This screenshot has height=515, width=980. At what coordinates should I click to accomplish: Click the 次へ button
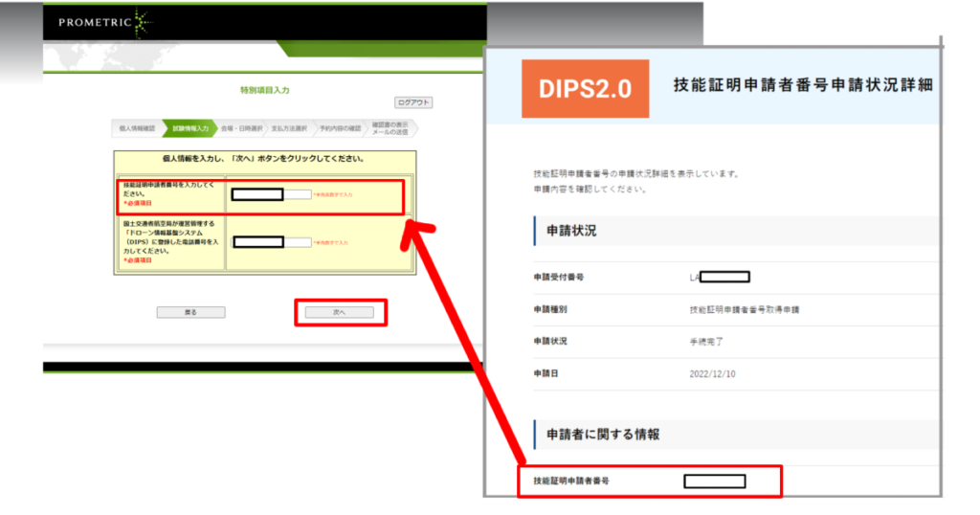click(340, 312)
